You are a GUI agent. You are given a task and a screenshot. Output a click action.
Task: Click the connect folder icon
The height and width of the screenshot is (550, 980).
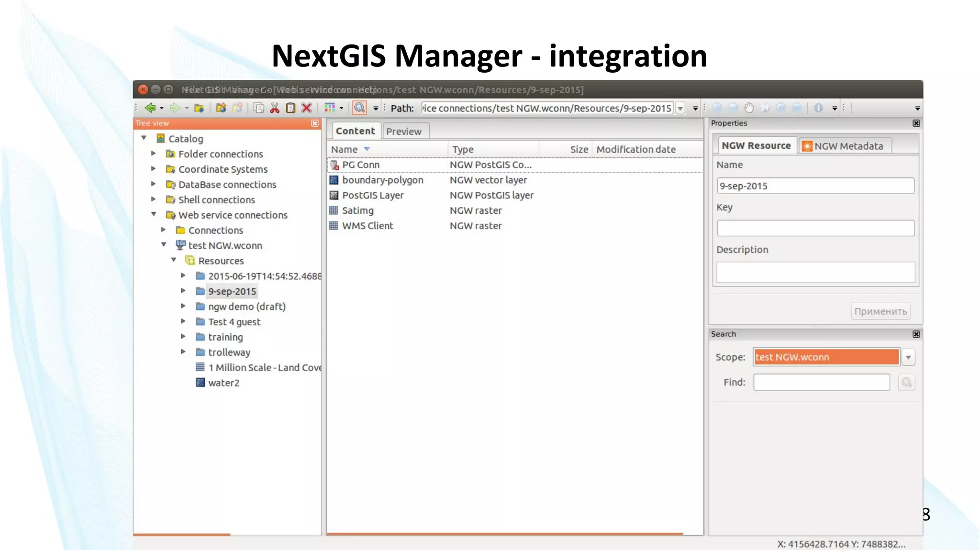(221, 108)
